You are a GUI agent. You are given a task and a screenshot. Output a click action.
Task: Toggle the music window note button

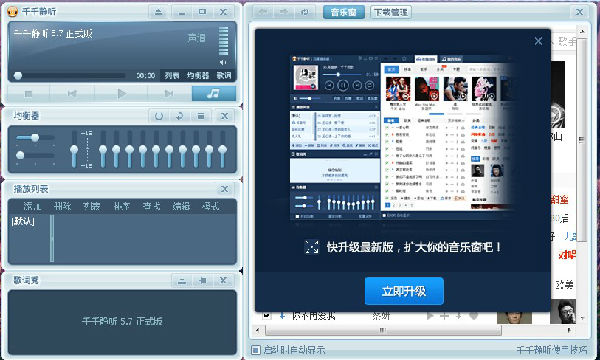click(214, 93)
